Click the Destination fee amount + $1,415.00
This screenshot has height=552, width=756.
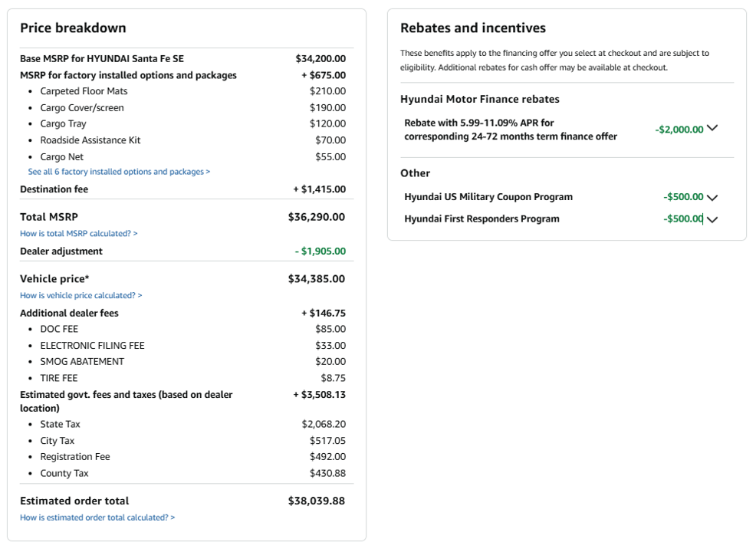(320, 189)
